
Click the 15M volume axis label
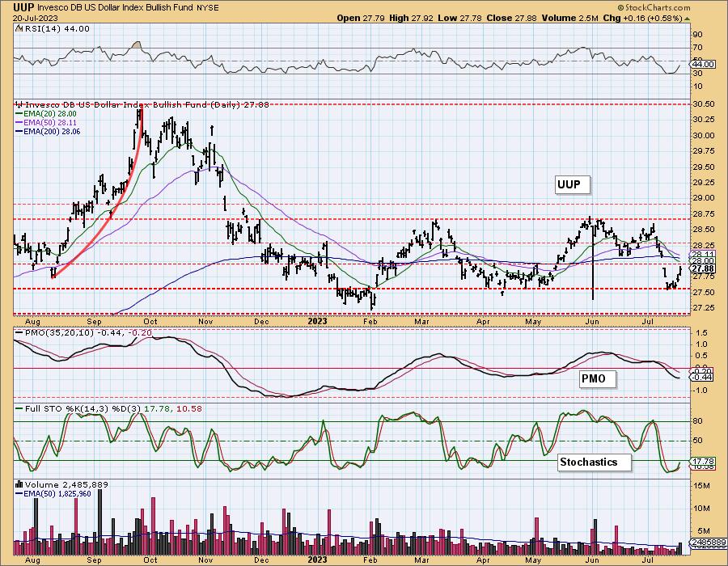click(701, 486)
